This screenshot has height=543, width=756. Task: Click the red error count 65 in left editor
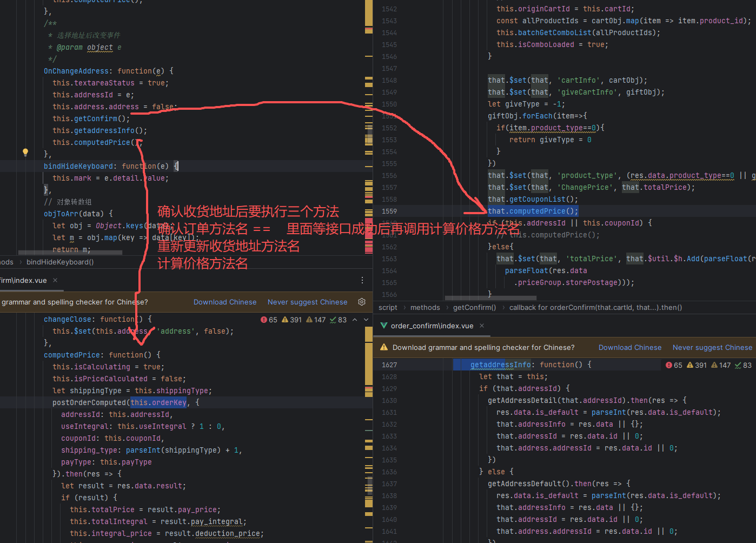(269, 320)
